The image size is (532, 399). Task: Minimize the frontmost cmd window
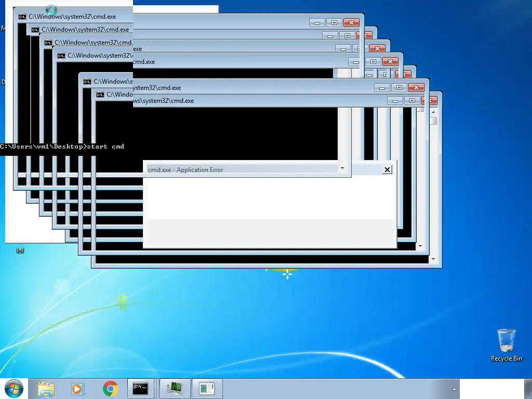pyautogui.click(x=395, y=101)
